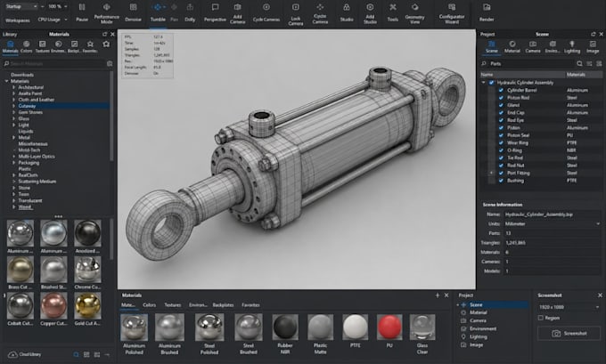Expand the Metal material folder
Screen dimensions: 606x364
tap(14, 137)
